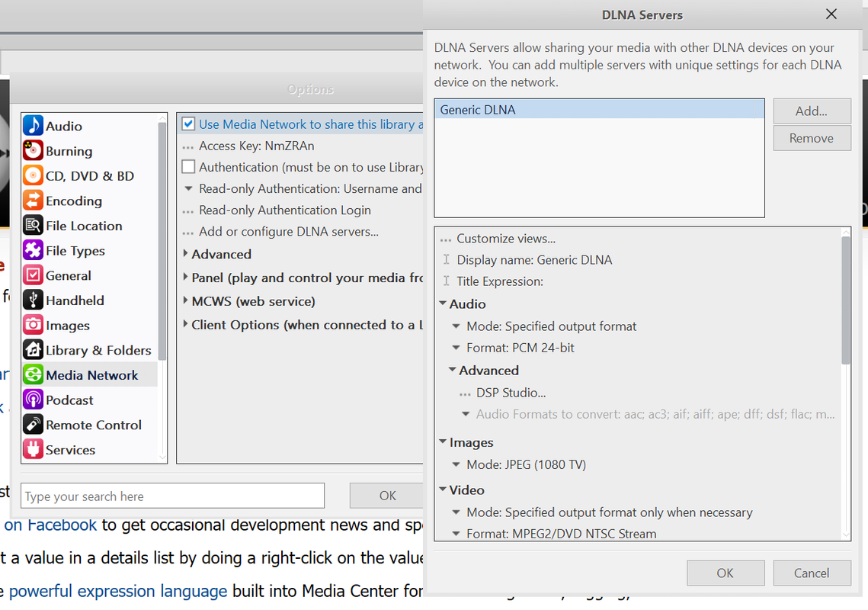Collapse the Images section

tap(443, 441)
